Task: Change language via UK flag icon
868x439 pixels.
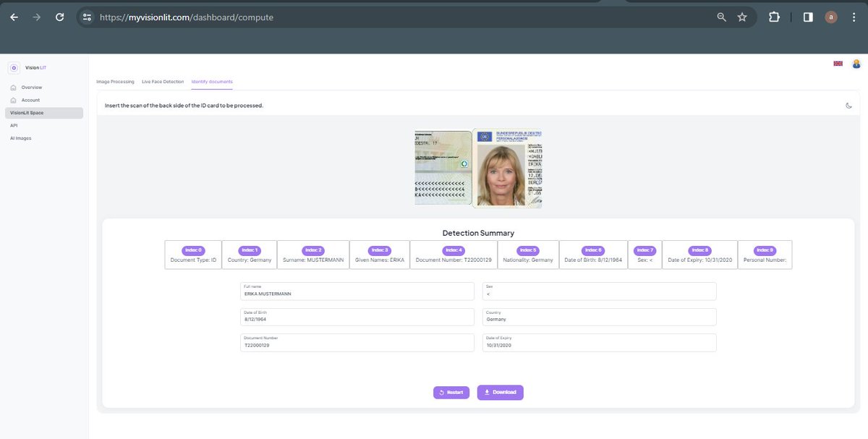Action: pyautogui.click(x=838, y=64)
